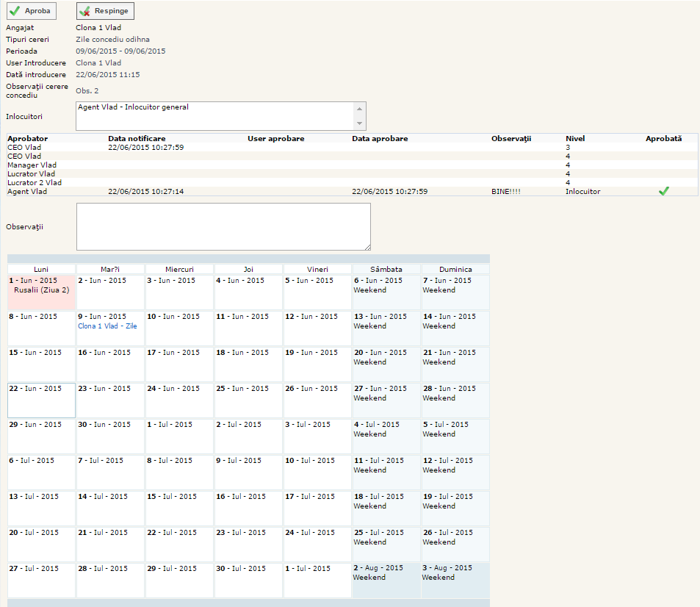Image resolution: width=700 pixels, height=607 pixels.
Task: Open the Clona 1 Vlad - Zile calendar entry
Action: pyautogui.click(x=107, y=326)
